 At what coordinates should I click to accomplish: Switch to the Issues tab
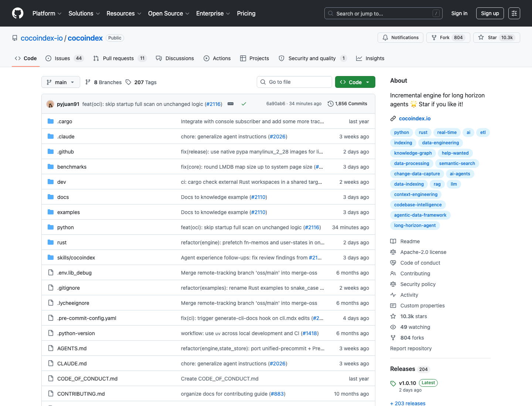(65, 58)
